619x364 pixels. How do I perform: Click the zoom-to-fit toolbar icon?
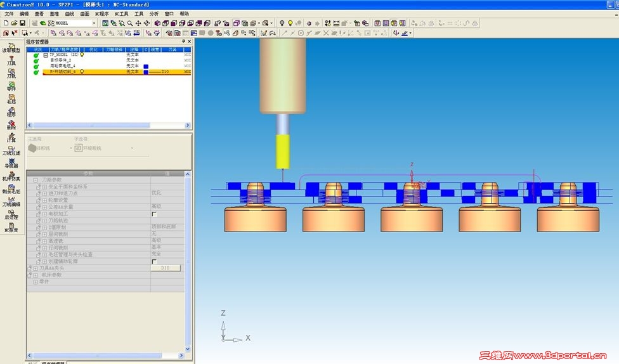click(105, 23)
